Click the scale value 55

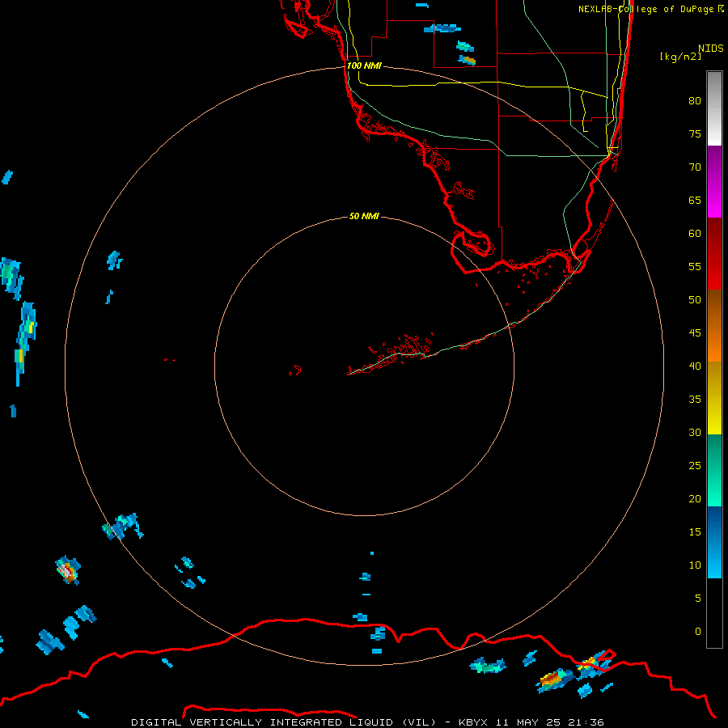pyautogui.click(x=695, y=266)
